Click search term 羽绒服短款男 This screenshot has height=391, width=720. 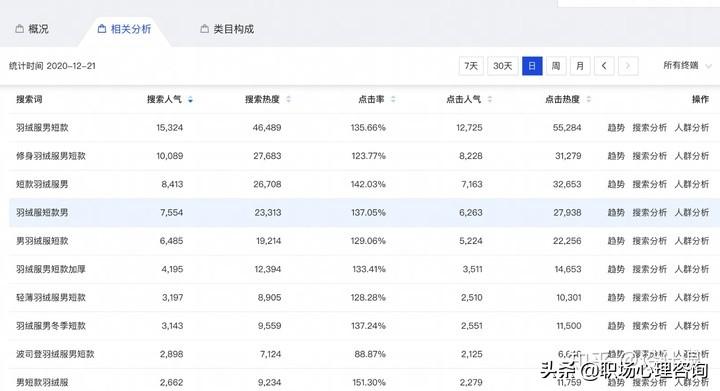tap(42, 212)
